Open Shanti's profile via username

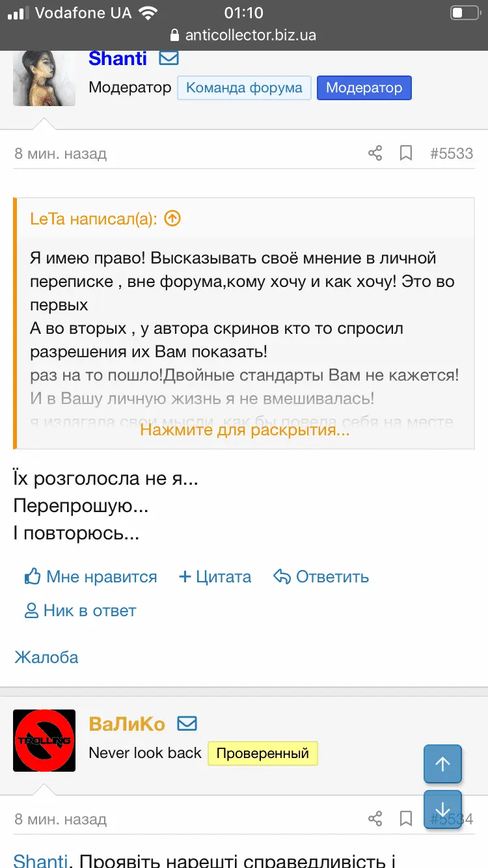(118, 58)
